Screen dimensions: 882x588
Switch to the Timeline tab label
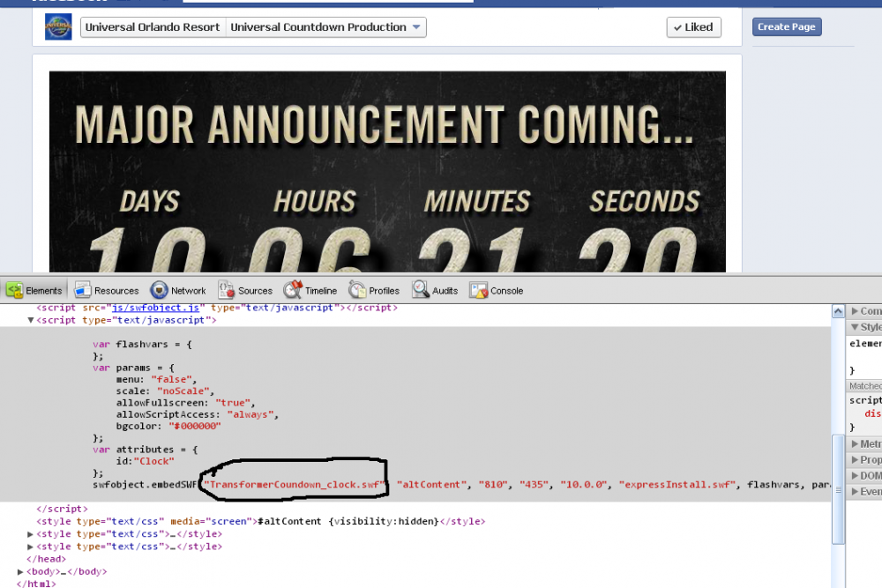pos(321,291)
